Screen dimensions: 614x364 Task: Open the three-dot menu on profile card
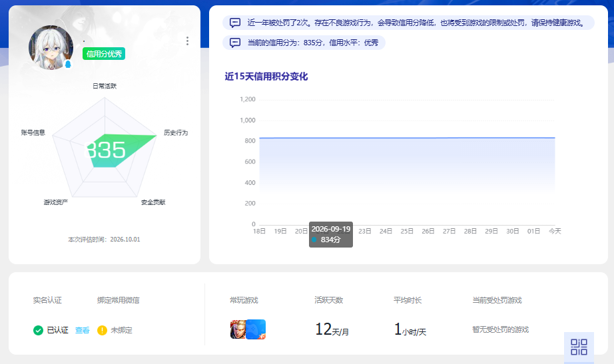point(187,41)
